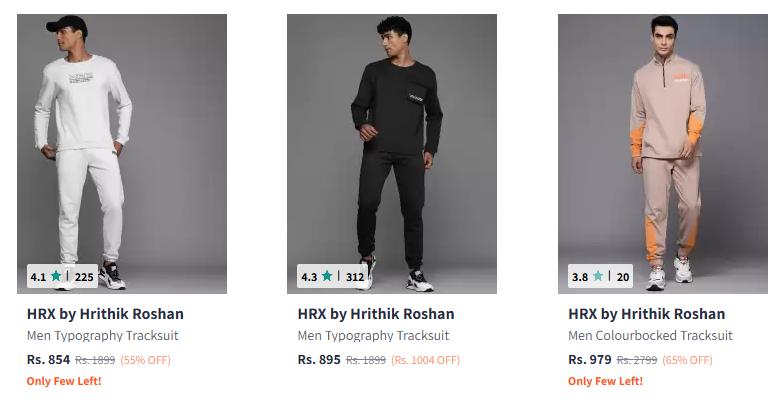
Task: Select the Men Colourbocked Tracksuit title
Action: point(650,336)
